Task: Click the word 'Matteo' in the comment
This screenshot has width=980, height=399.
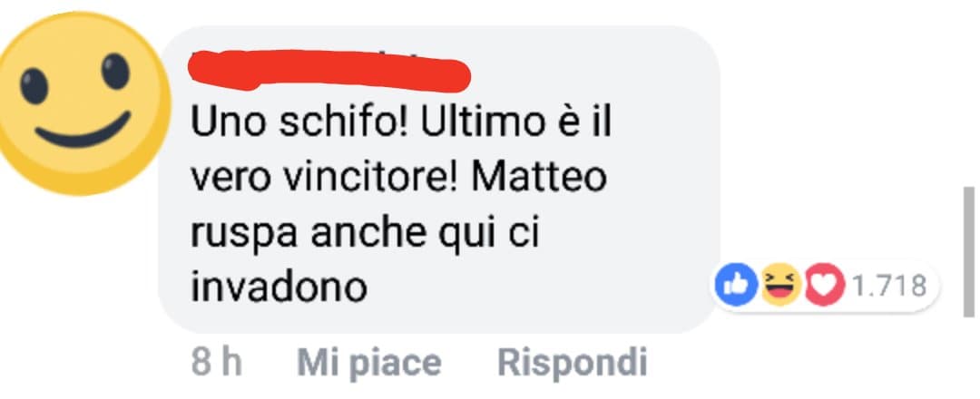Action: tap(539, 178)
